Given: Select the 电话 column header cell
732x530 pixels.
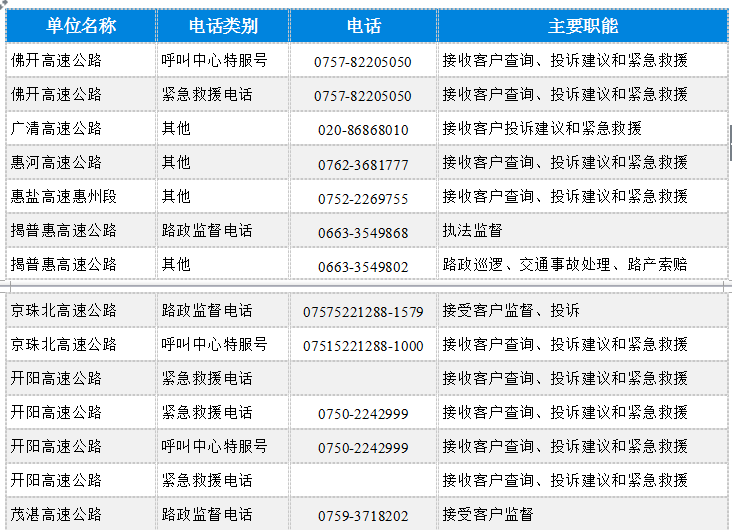Looking at the screenshot, I should [x=363, y=26].
